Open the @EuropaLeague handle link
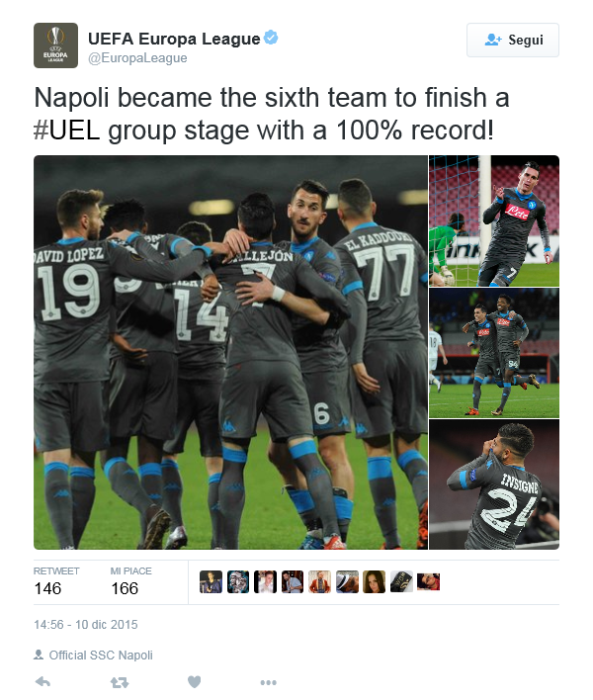The width and height of the screenshot is (593, 700). (137, 58)
